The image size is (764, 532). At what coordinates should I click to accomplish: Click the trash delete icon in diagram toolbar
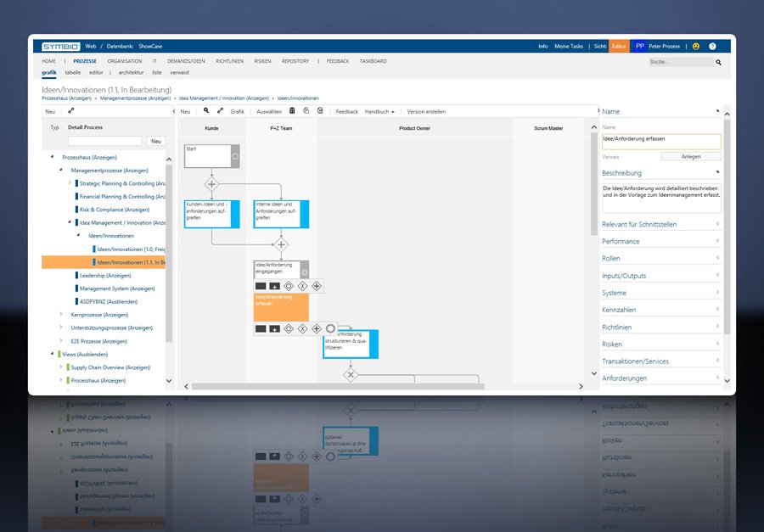coord(292,110)
